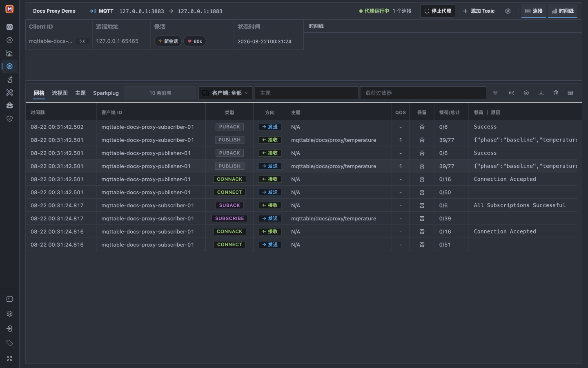Switch to the 主题 topics tab

80,93
